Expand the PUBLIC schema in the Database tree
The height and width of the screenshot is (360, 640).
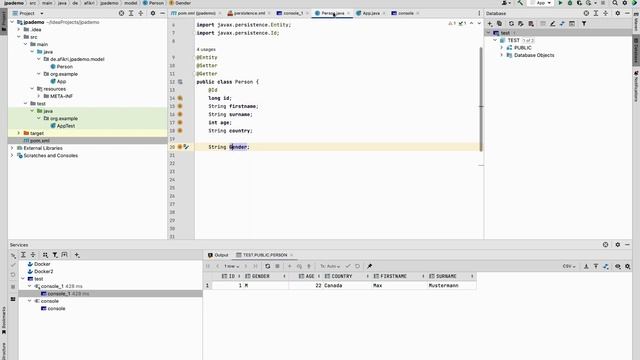[x=502, y=48]
